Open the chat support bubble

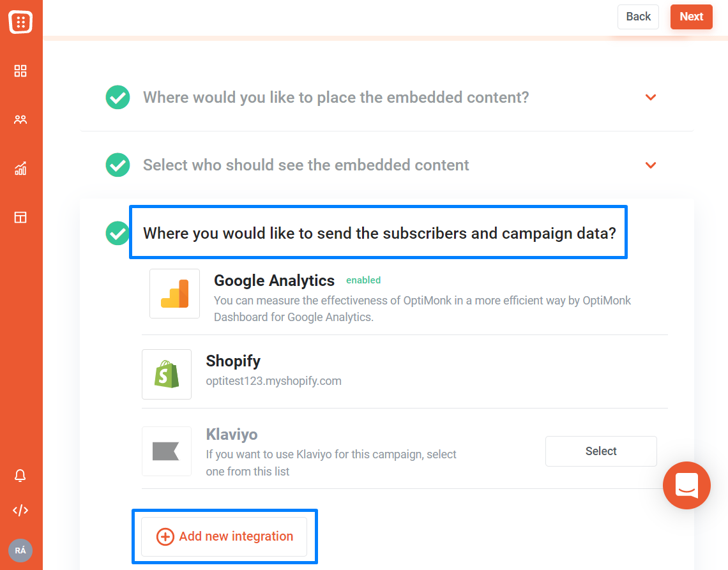[686, 485]
